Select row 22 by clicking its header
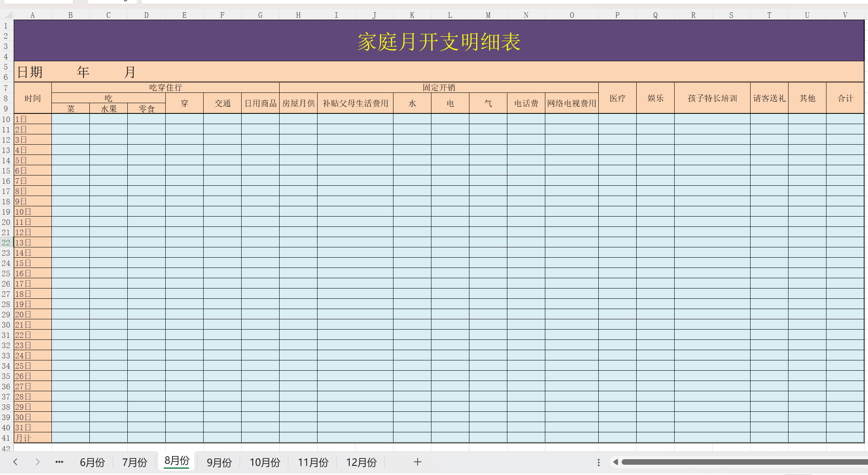Viewport: 868px width, 475px height. pos(6,243)
